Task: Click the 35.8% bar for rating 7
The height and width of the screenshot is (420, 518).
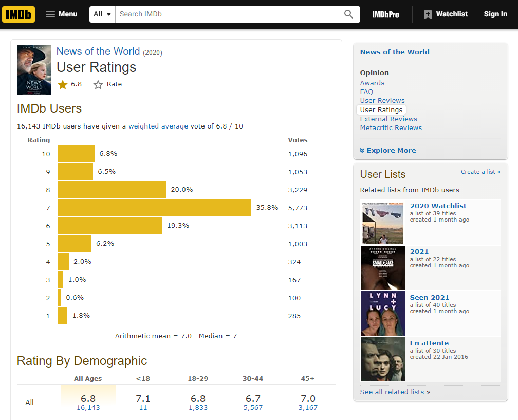Action: (155, 208)
